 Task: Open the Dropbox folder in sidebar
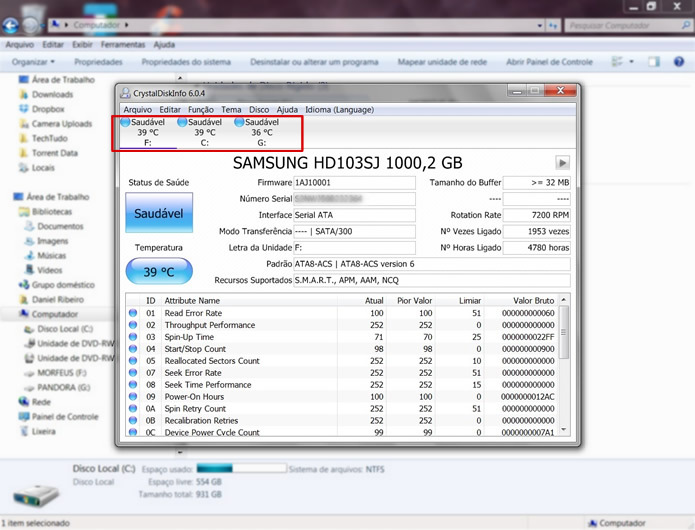coord(48,109)
